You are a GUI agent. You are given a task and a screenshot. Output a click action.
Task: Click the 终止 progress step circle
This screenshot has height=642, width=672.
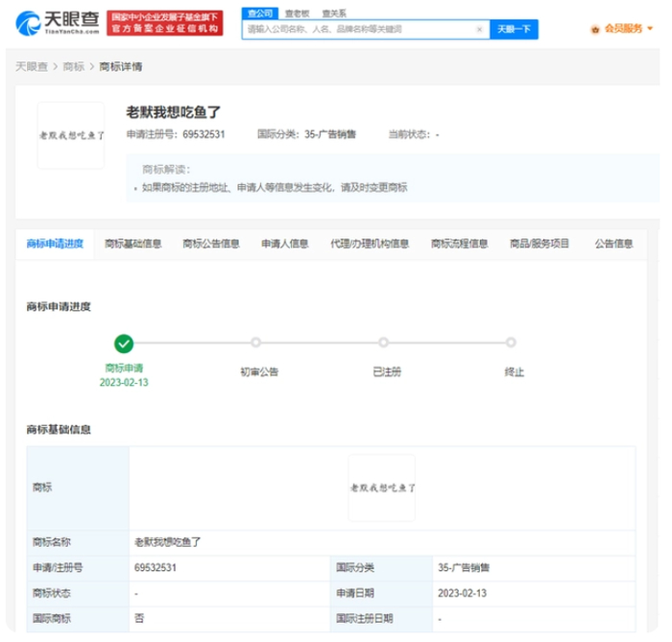point(511,343)
